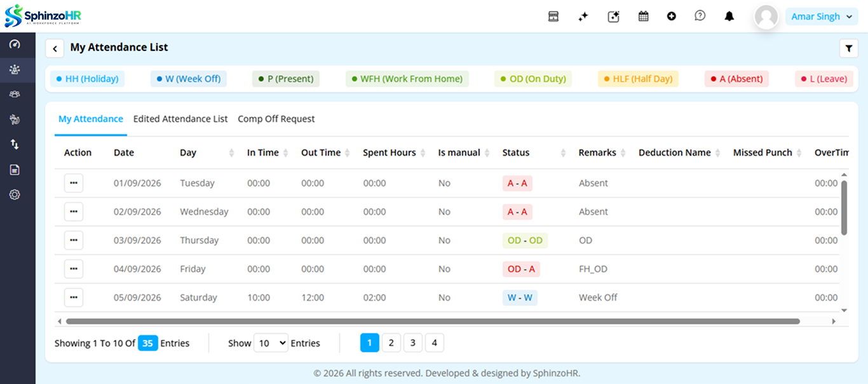868x384 pixels.
Task: Click the user avatar picture
Action: [x=766, y=17]
